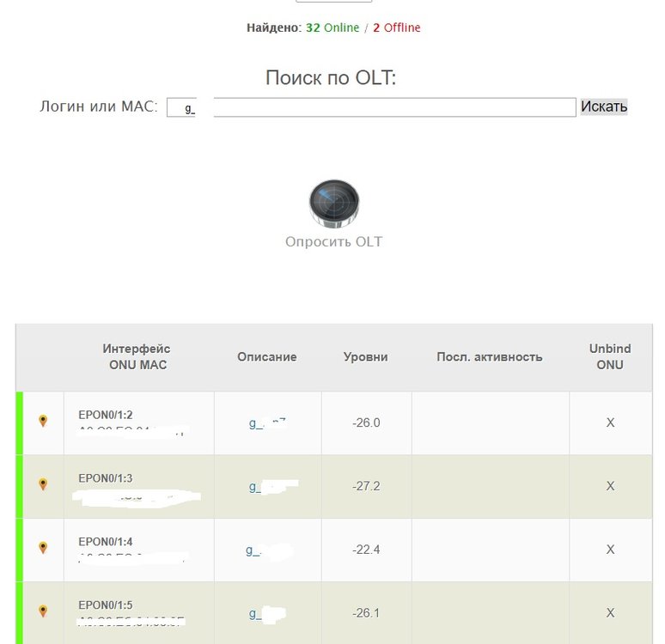Open location pin for EPON0/1:5 row
665x644 pixels.
click(43, 611)
